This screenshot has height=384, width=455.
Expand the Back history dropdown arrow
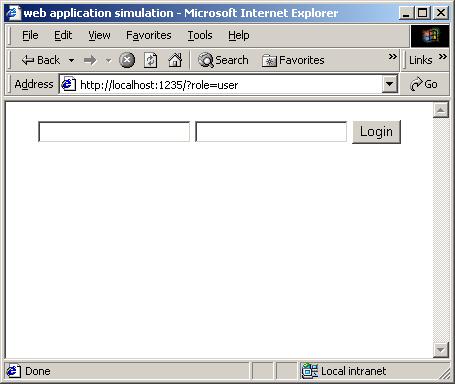click(x=71, y=61)
